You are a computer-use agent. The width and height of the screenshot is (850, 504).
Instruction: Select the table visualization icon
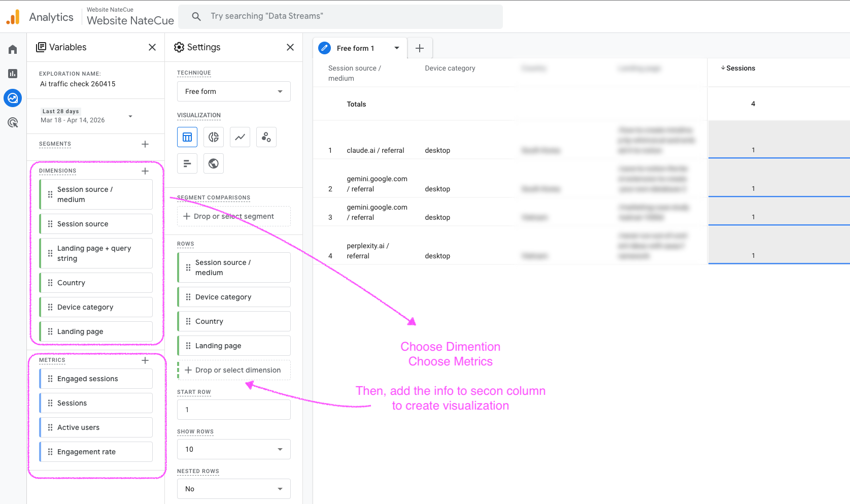pos(187,137)
